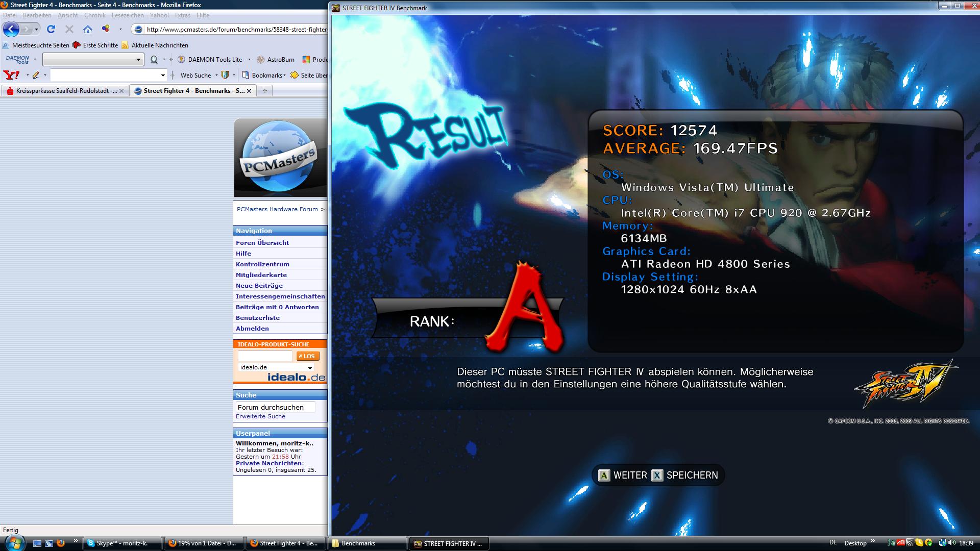Screen dimensions: 980x551
Task: Click the colored balls toolbar icon
Action: coord(106,29)
